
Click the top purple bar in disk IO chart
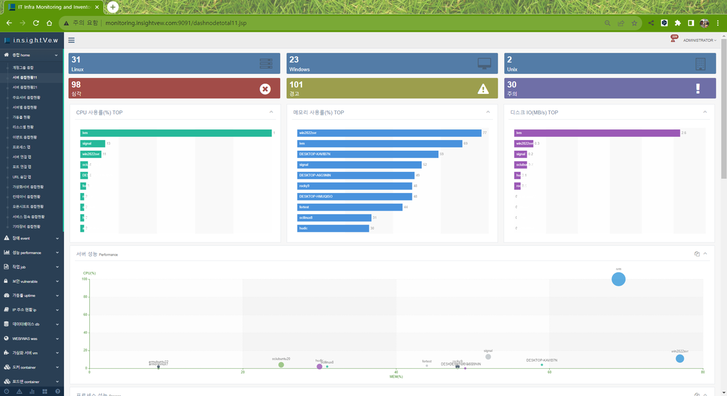tap(597, 133)
